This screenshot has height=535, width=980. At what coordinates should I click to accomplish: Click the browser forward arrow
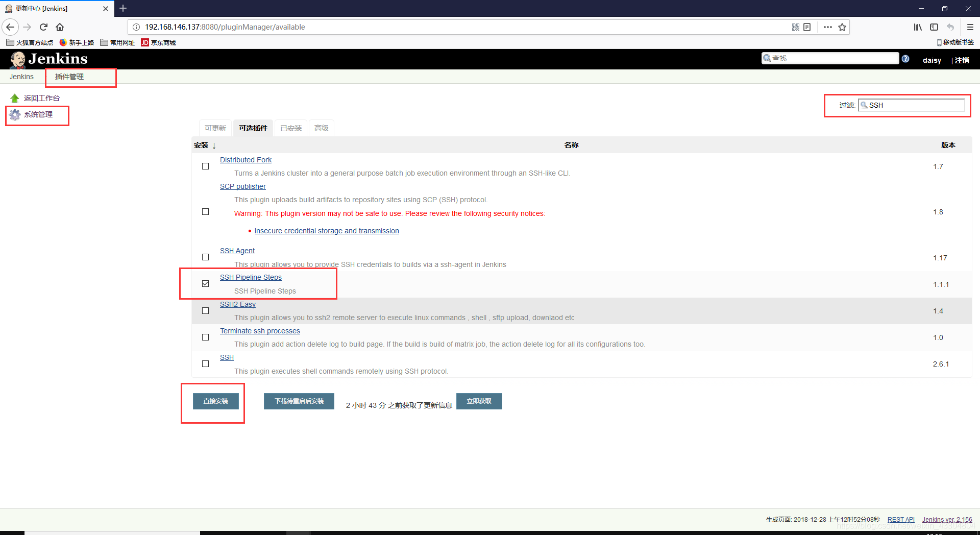(28, 27)
